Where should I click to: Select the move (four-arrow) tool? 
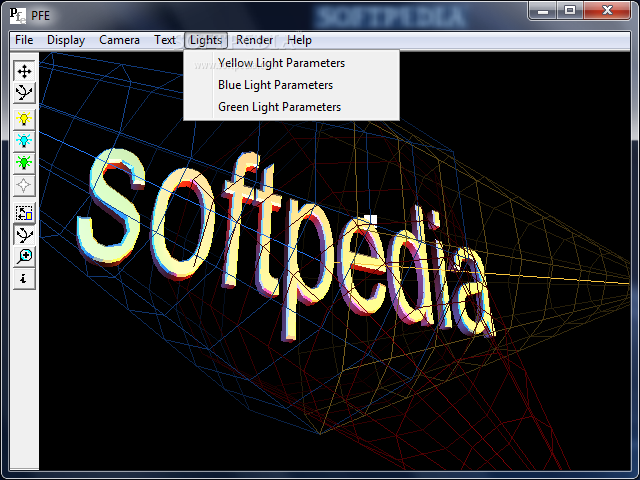point(24,71)
